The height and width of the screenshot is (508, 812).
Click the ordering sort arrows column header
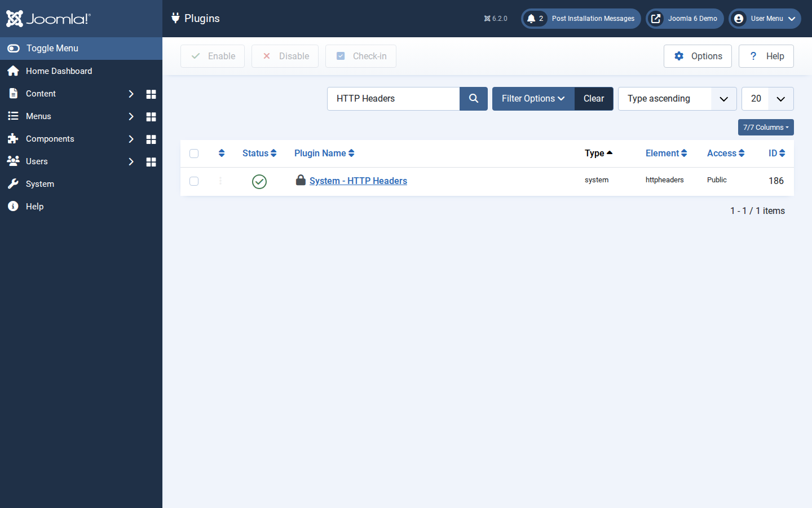click(222, 153)
